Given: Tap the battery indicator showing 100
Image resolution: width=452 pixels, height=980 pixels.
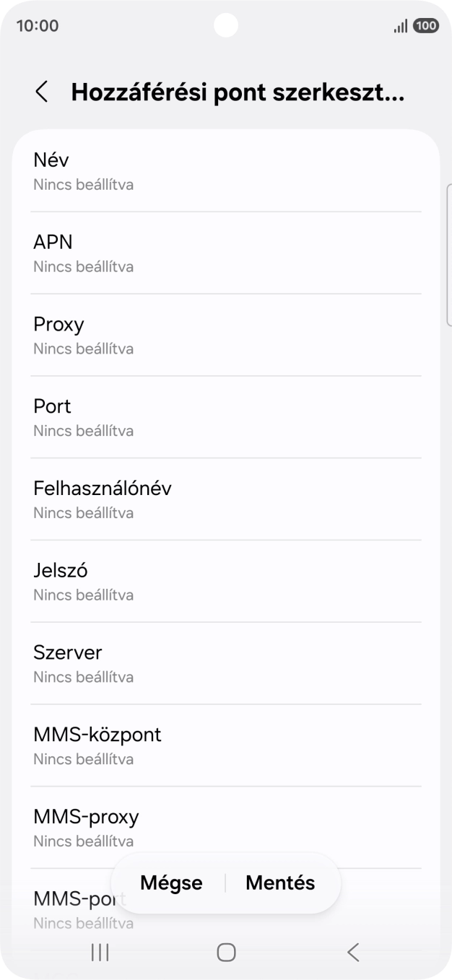Looking at the screenshot, I should click(x=426, y=25).
